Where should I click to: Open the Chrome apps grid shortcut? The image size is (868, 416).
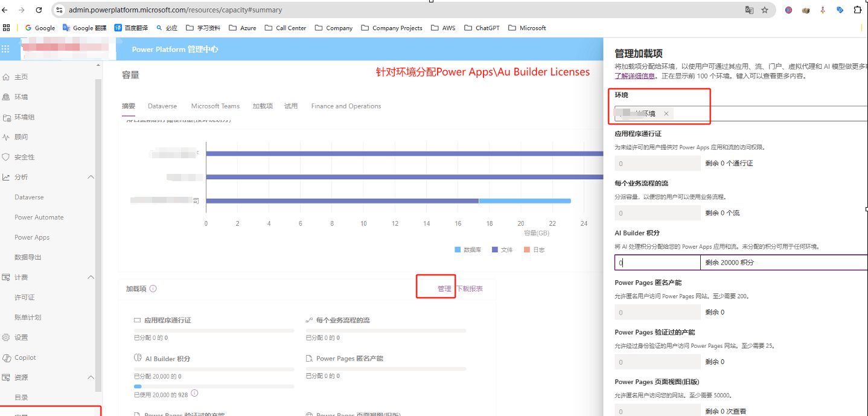(x=7, y=28)
